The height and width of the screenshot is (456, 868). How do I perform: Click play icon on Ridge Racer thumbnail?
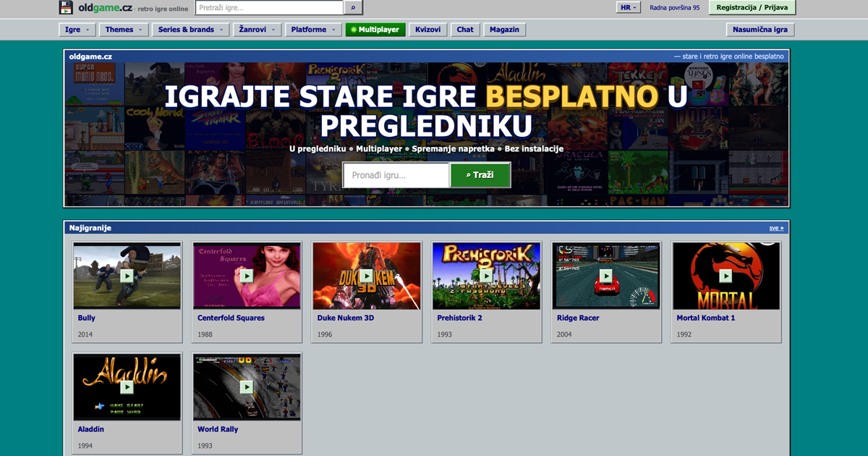[605, 276]
